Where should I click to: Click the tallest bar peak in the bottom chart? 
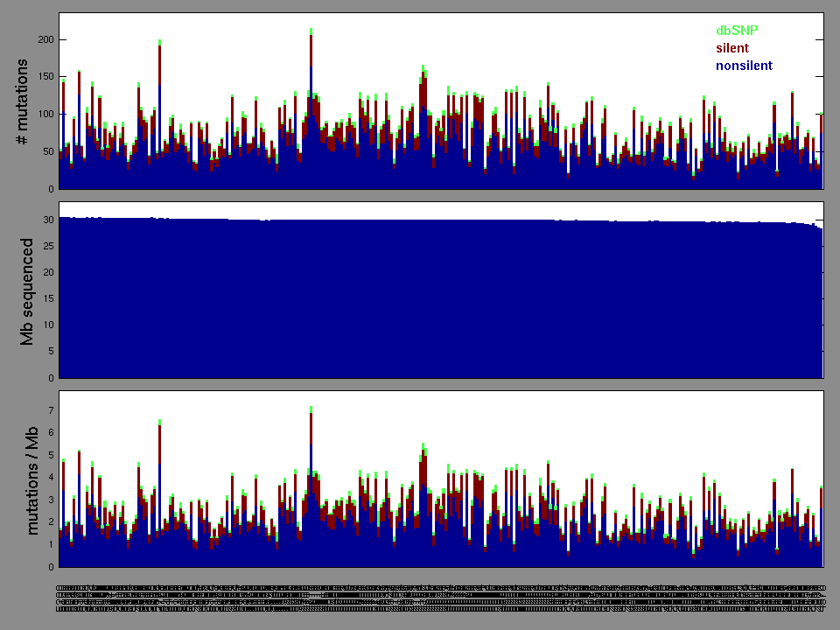[x=311, y=409]
